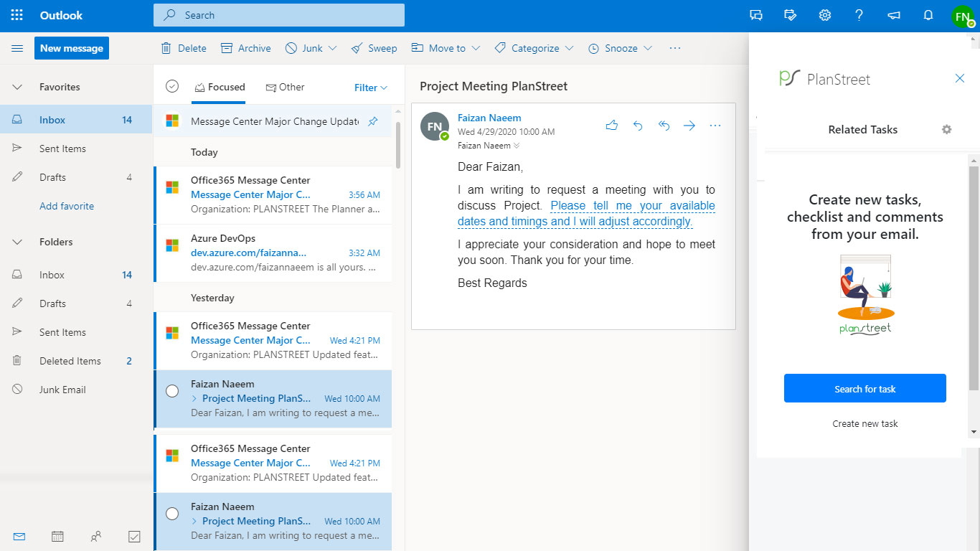
Task: Open the PlanStreet panel settings gear
Action: 946,129
